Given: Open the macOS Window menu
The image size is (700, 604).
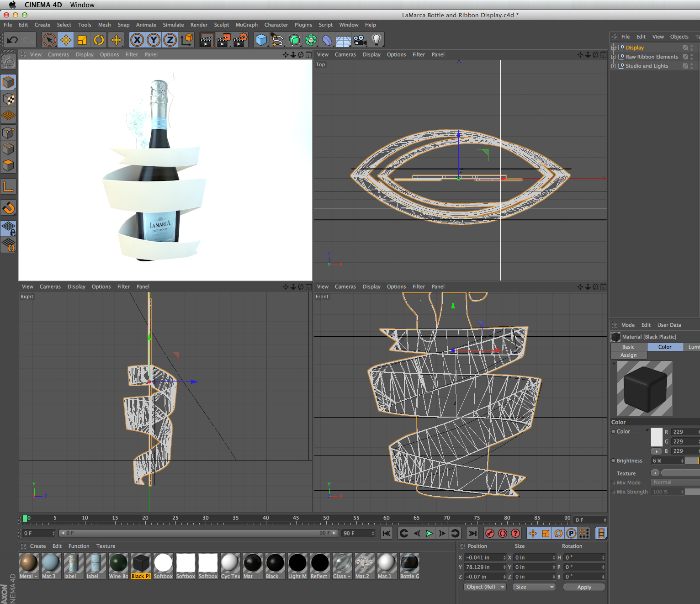Looking at the screenshot, I should pos(82,5).
